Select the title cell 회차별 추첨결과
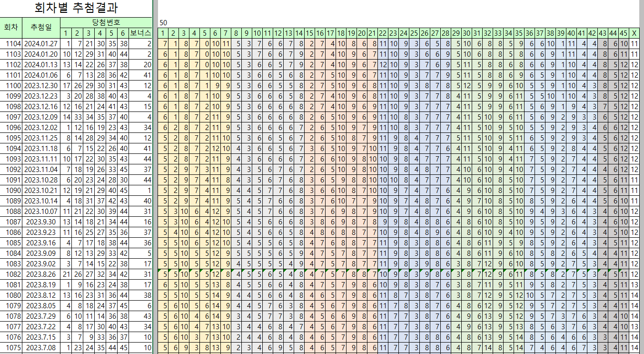 pyautogui.click(x=76, y=8)
